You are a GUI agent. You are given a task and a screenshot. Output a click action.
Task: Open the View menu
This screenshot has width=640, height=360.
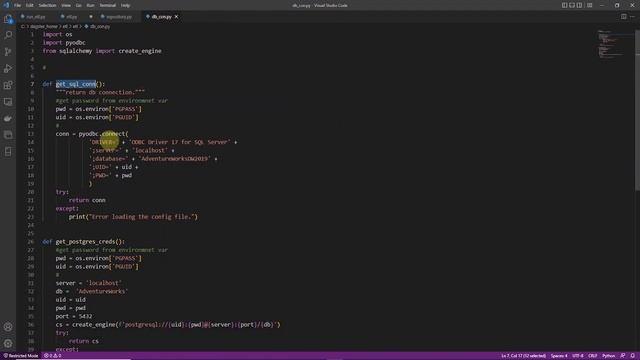pyautogui.click(x=66, y=5)
